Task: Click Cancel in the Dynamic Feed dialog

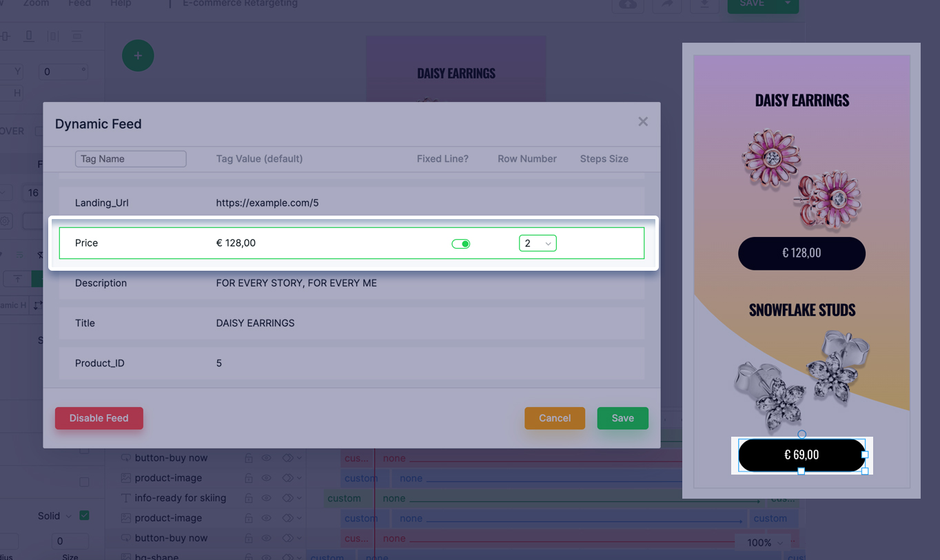Action: pos(555,418)
